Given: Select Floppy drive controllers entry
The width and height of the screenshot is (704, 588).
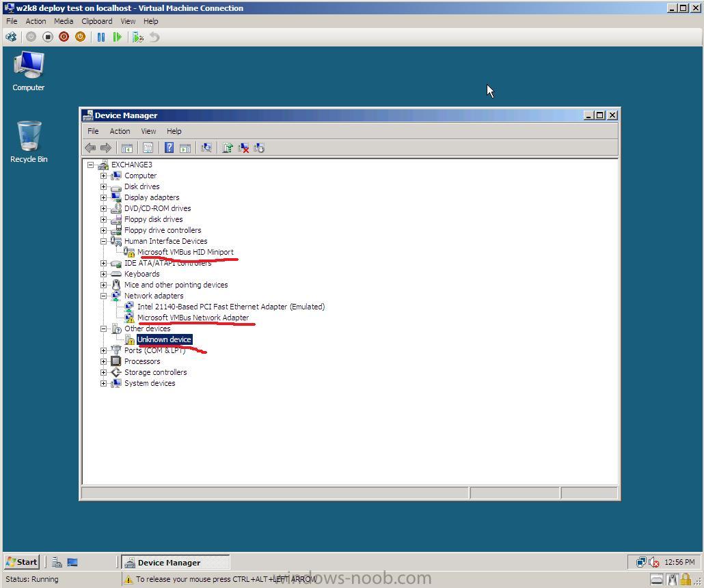Looking at the screenshot, I should click(163, 230).
